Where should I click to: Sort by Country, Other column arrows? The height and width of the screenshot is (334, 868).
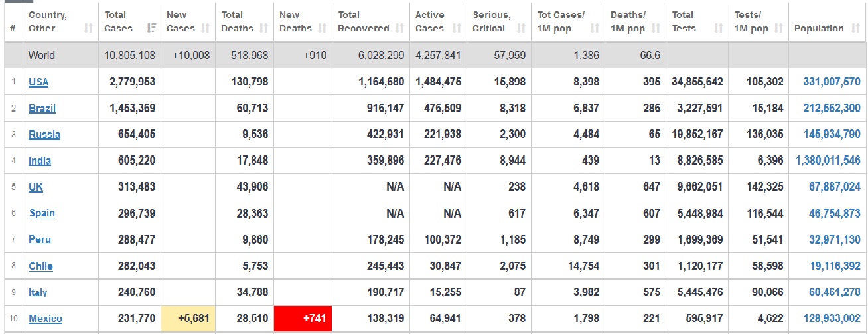click(x=88, y=29)
